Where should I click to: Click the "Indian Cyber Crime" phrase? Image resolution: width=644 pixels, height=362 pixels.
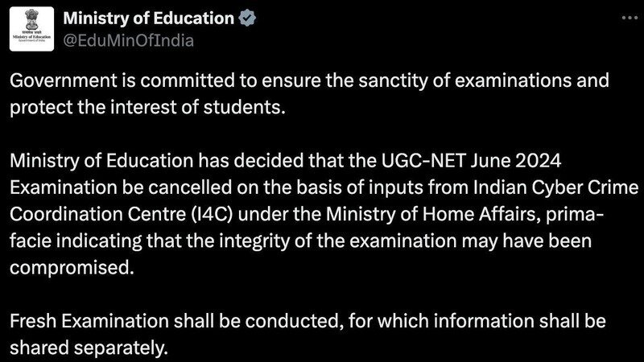coord(555,187)
